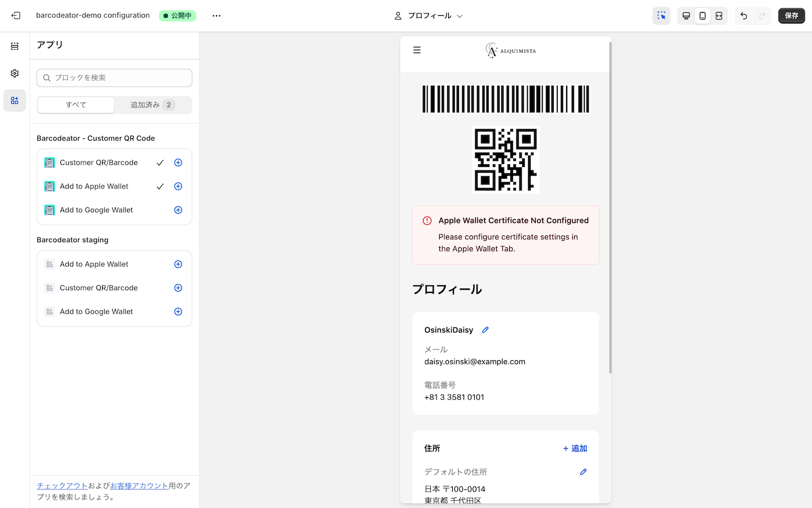Open the hamburger menu in the preview
The height and width of the screenshot is (508, 812).
[x=417, y=50]
